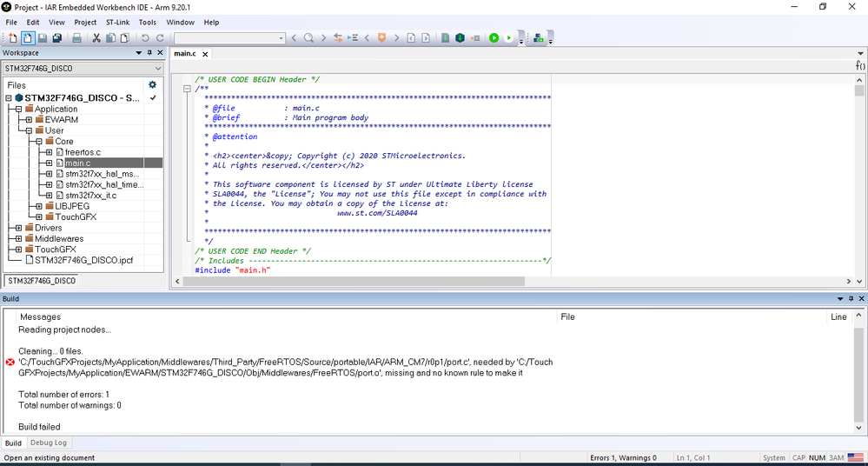Click the Make build icon

coord(460,38)
